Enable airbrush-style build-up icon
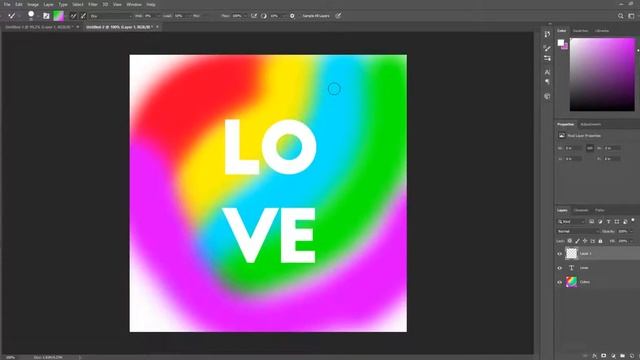 (254, 16)
